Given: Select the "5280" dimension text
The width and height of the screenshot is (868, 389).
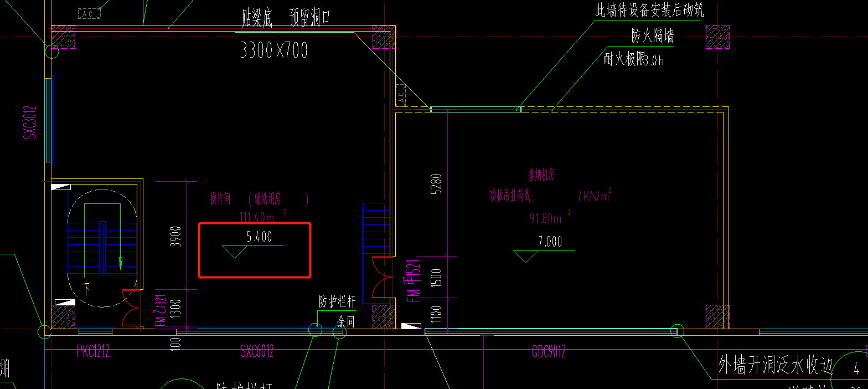Looking at the screenshot, I should (437, 185).
